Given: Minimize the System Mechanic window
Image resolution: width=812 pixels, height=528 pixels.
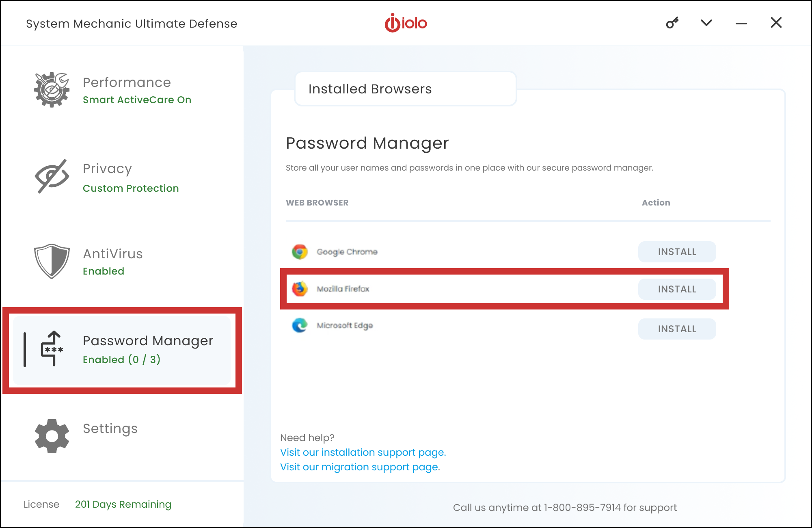Looking at the screenshot, I should [x=741, y=24].
